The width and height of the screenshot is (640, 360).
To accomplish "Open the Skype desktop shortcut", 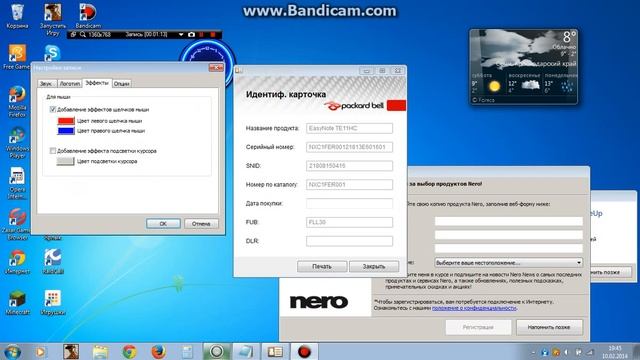I will (52, 53).
